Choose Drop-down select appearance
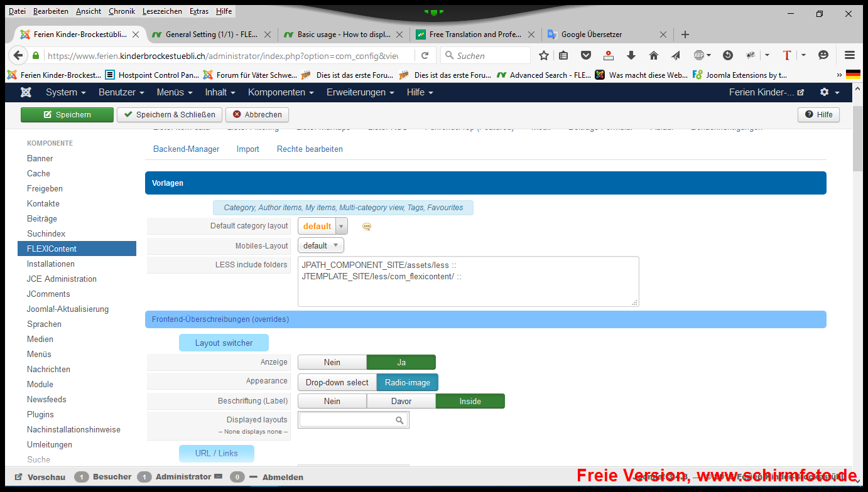The image size is (868, 492). click(337, 382)
